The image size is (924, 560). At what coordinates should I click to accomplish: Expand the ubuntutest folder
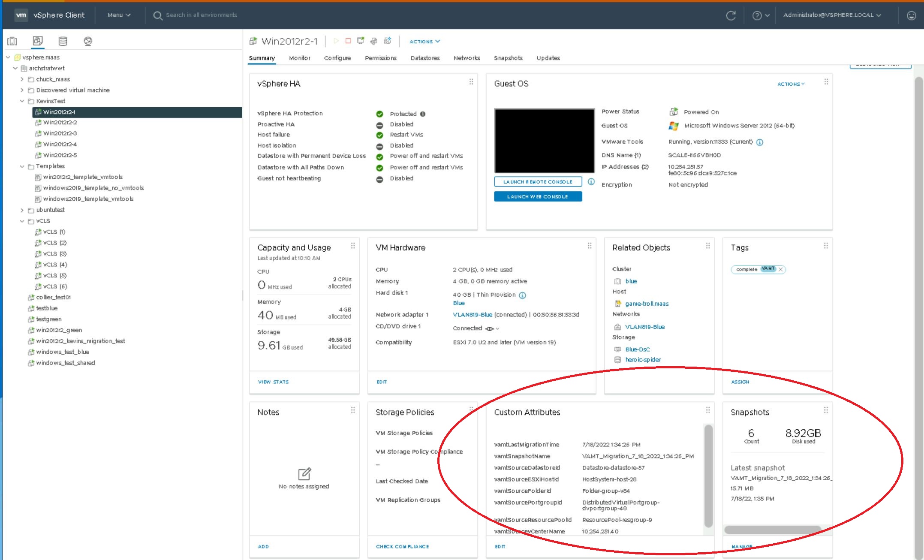(22, 210)
